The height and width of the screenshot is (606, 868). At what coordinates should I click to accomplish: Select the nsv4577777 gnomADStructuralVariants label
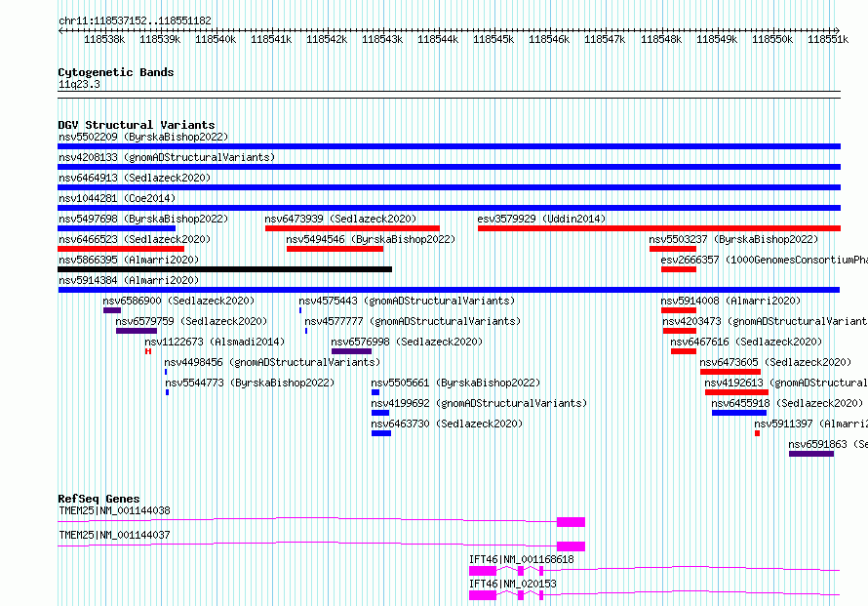[x=413, y=321]
